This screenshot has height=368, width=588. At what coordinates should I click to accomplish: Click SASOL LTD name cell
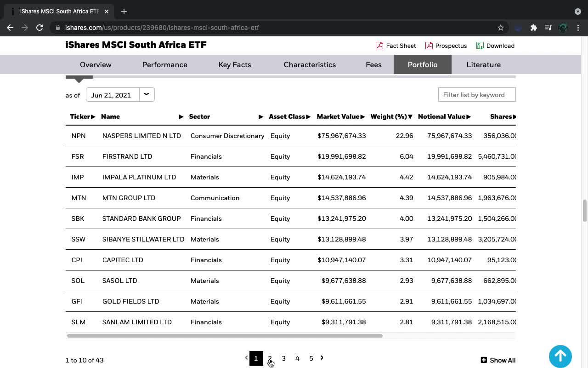click(119, 281)
